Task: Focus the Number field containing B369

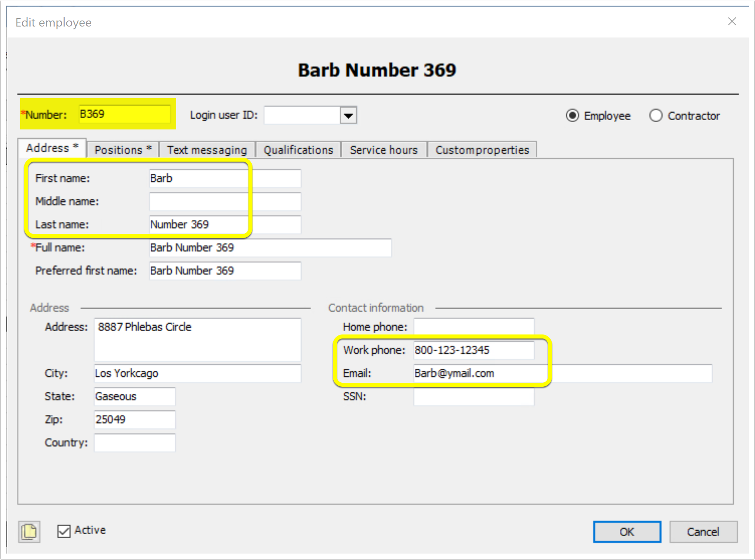Action: pyautogui.click(x=124, y=114)
